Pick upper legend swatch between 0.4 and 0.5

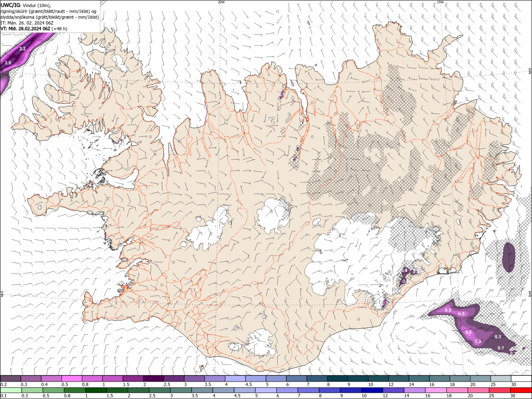coord(51,378)
